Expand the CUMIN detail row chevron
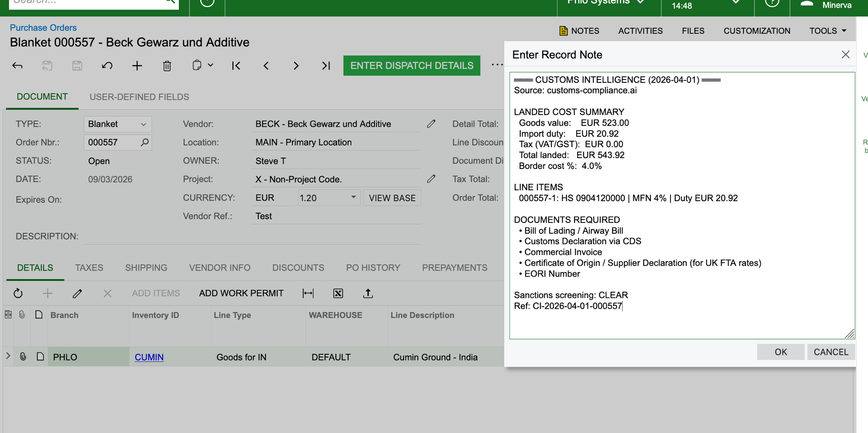868x433 pixels. coord(7,357)
